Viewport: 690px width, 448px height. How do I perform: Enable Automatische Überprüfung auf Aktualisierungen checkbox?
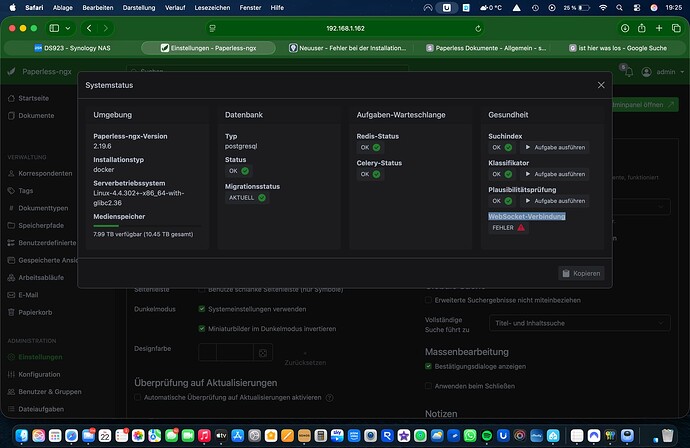(138, 397)
